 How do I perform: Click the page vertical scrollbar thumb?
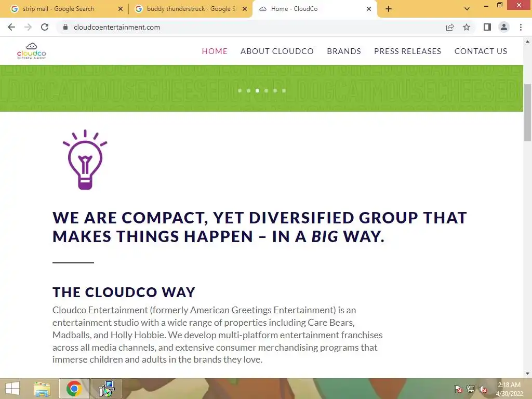pos(527,112)
